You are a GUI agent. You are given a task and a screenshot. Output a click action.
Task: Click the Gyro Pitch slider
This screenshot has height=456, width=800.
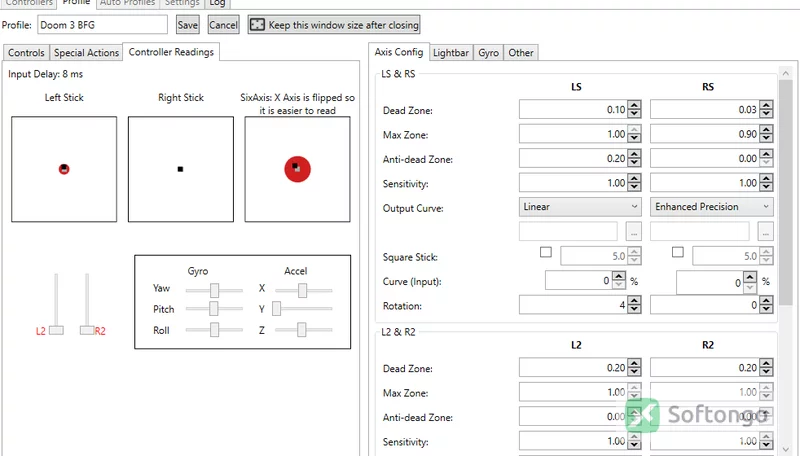(x=214, y=309)
